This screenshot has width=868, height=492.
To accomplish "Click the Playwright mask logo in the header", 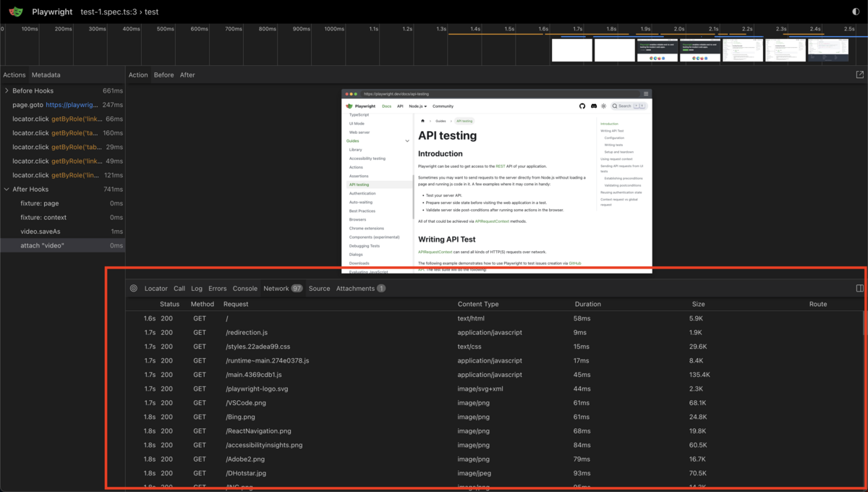I will (15, 12).
